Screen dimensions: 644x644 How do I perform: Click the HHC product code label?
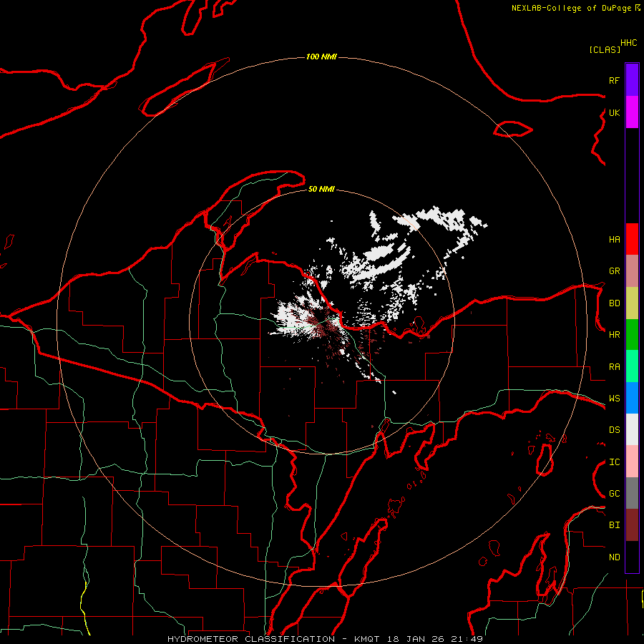pyautogui.click(x=629, y=43)
